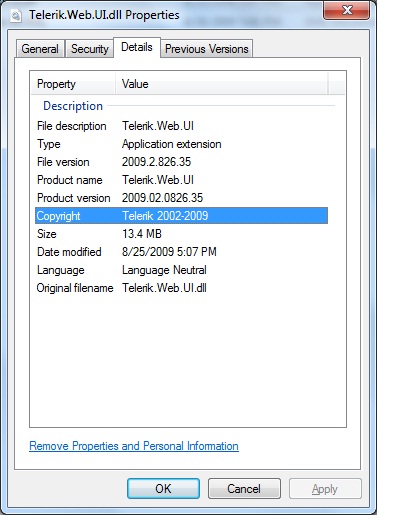Open the Previous Versions tab

point(207,49)
